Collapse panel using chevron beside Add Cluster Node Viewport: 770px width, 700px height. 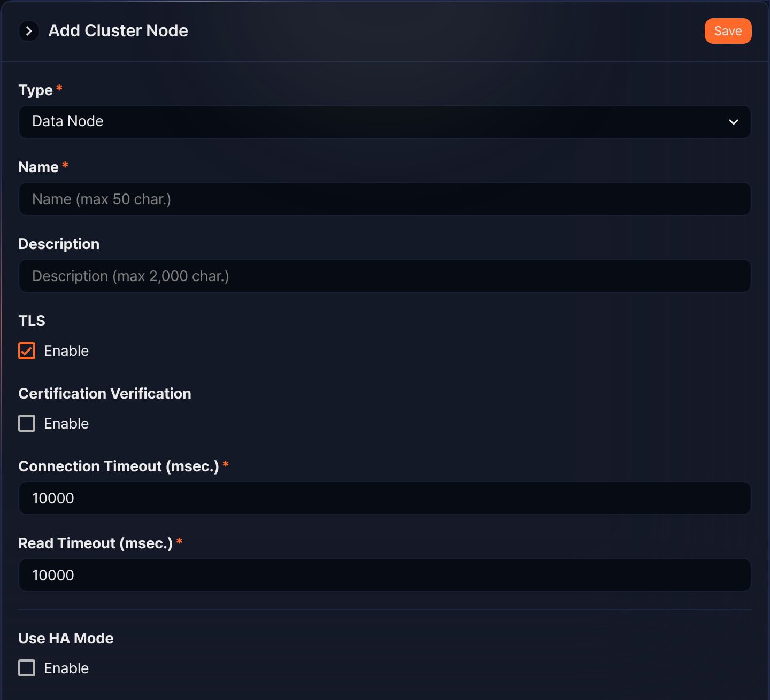(29, 31)
